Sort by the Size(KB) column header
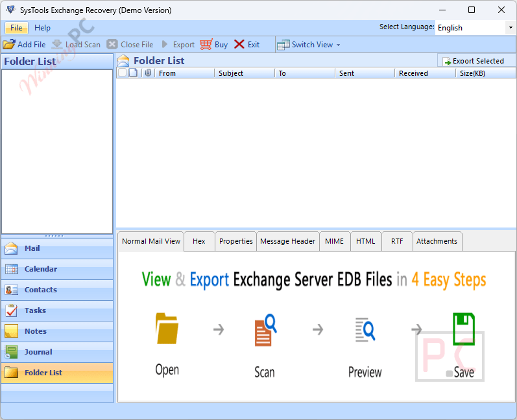 click(486, 73)
